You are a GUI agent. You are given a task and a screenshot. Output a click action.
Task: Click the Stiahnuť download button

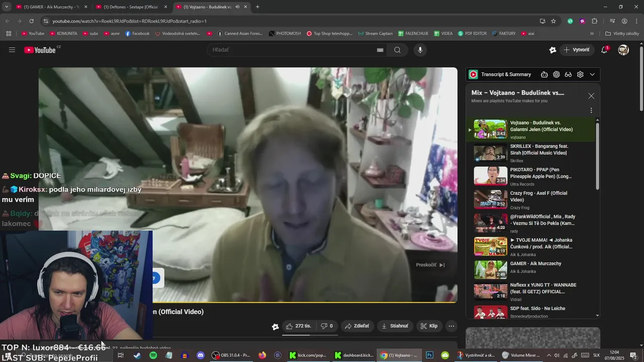(x=395, y=326)
